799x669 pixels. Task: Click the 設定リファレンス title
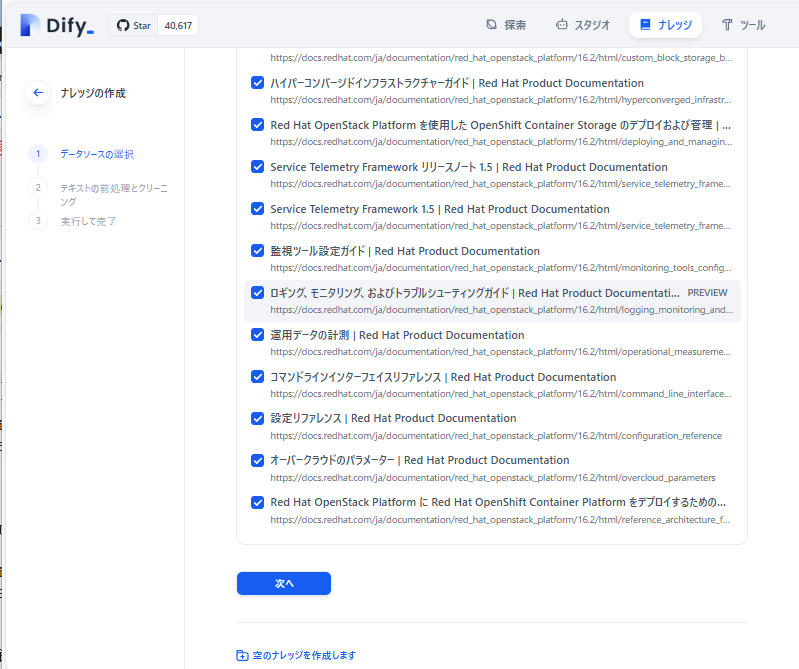pos(393,418)
